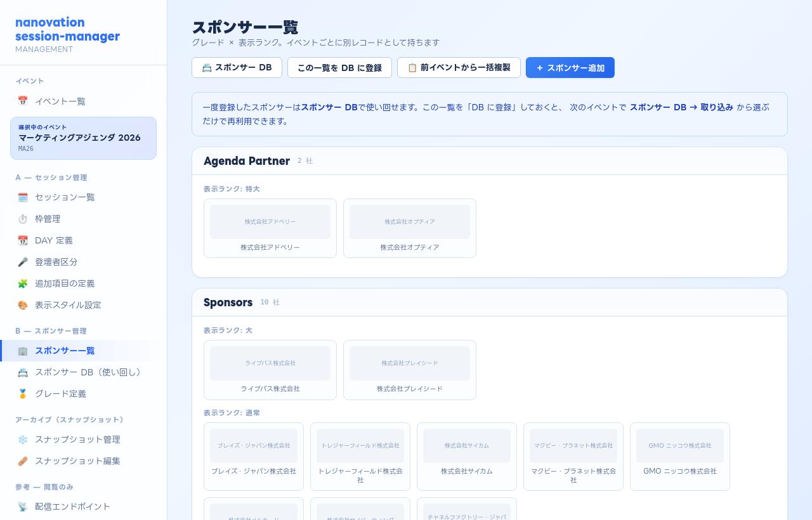
Task: Open スナップショット管理
Action: pos(83,439)
